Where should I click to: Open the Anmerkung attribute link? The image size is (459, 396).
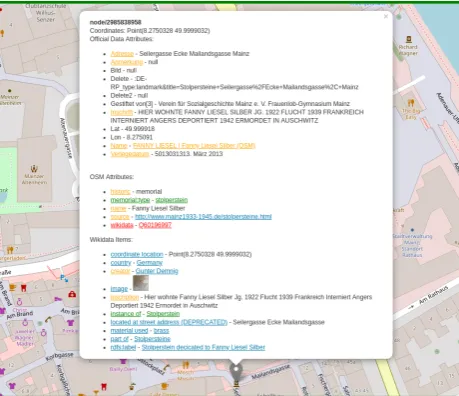pyautogui.click(x=127, y=62)
